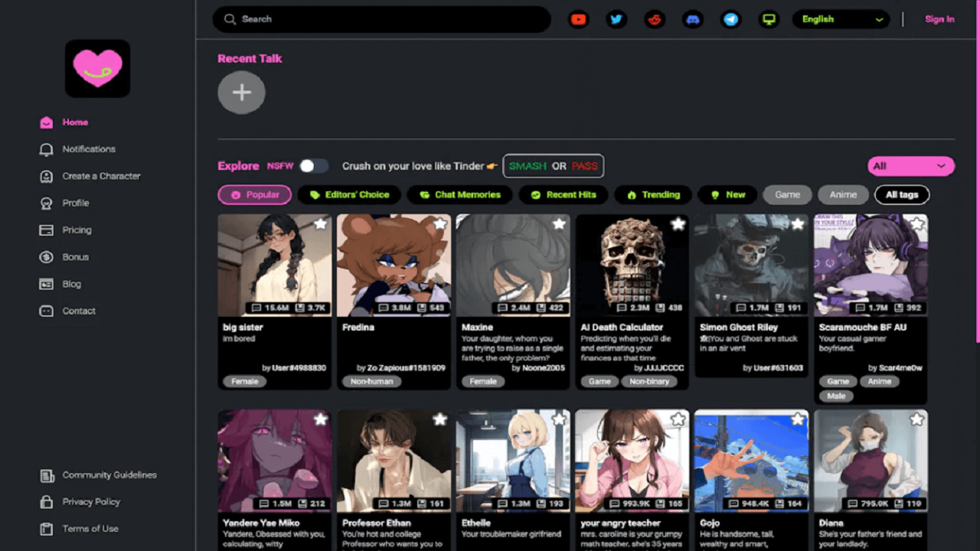Open the Reddit social link
This screenshot has width=980, height=551.
655,19
